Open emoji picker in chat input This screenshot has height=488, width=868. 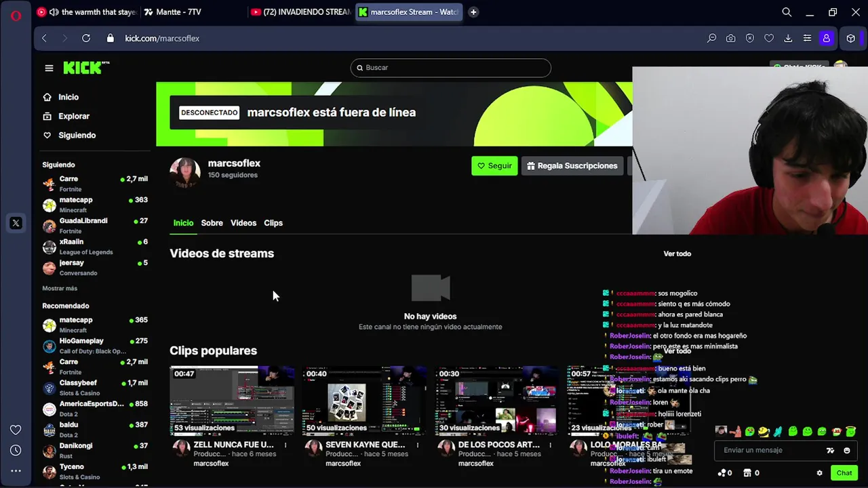click(846, 451)
